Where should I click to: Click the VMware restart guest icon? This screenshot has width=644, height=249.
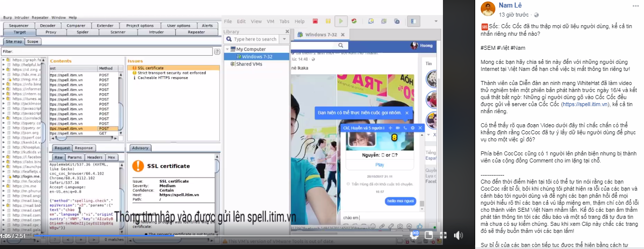[x=354, y=21]
